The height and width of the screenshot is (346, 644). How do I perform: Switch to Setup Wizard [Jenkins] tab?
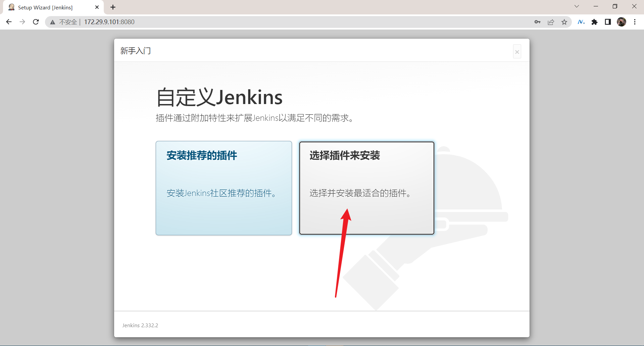tap(53, 7)
